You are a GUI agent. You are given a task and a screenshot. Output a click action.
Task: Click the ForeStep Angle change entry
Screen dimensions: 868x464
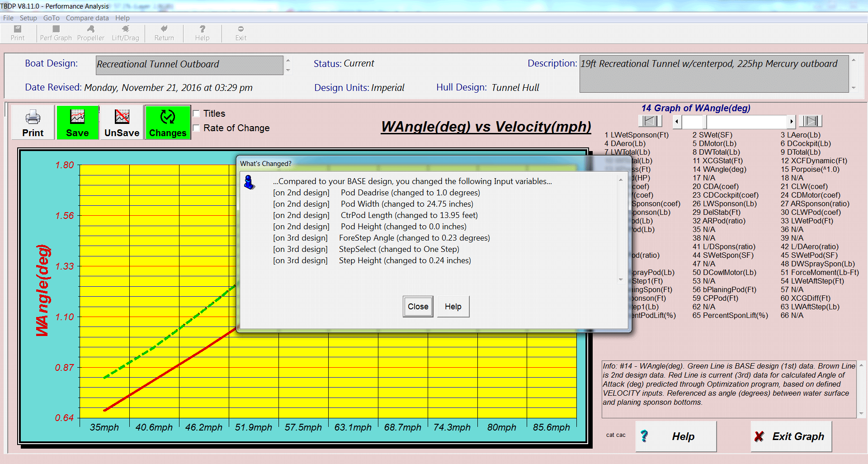(382, 238)
